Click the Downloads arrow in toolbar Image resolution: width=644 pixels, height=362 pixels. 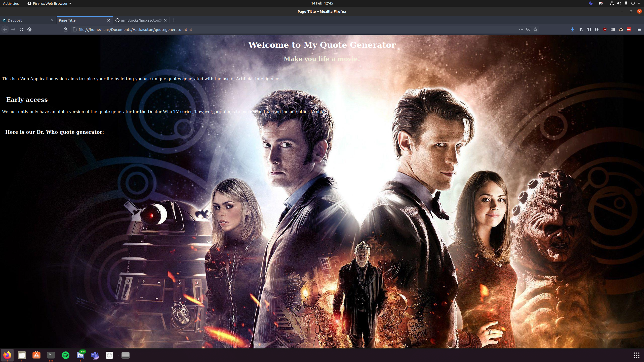click(572, 29)
